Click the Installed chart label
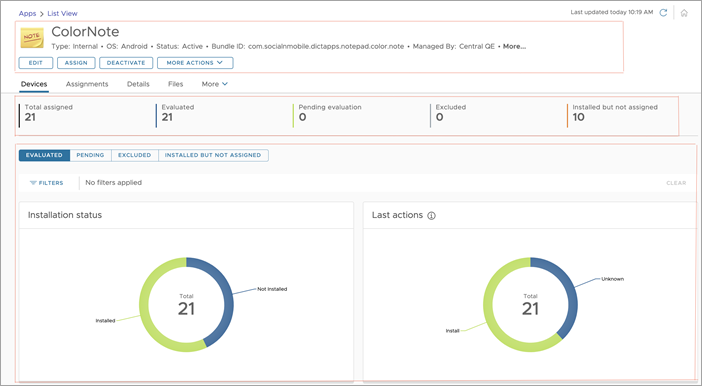Image resolution: width=702 pixels, height=386 pixels. click(105, 321)
